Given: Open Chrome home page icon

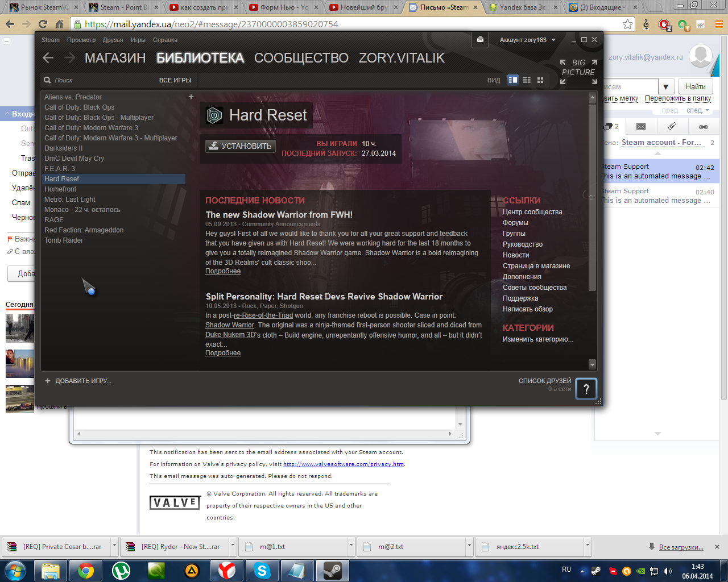Looking at the screenshot, I should [60, 24].
